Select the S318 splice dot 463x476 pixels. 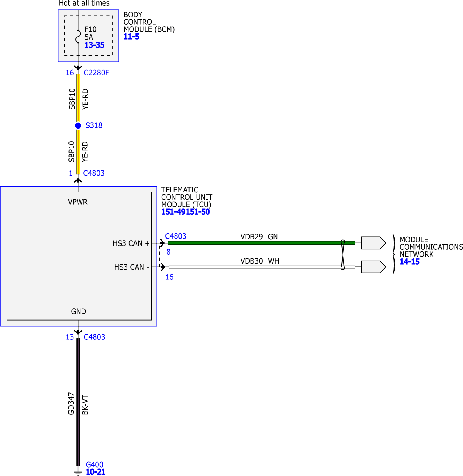[x=78, y=125]
